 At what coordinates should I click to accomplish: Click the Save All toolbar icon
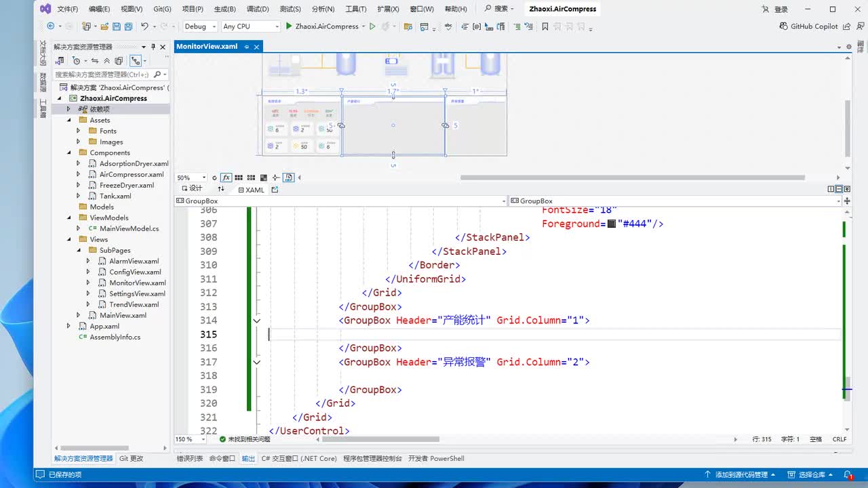[x=128, y=26]
